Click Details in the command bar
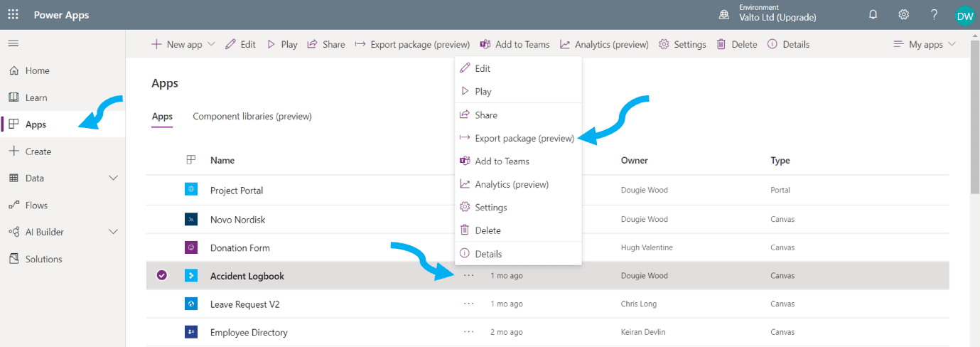The width and height of the screenshot is (980, 347). (x=788, y=44)
